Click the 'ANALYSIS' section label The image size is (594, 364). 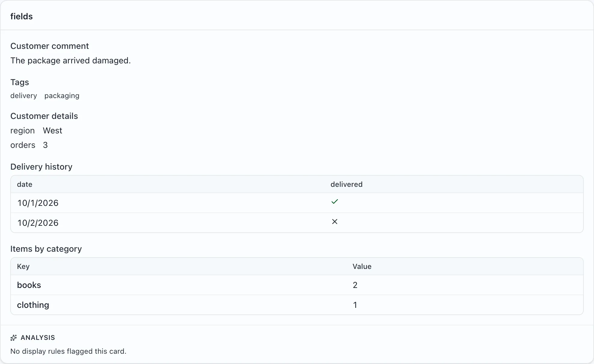coord(38,337)
